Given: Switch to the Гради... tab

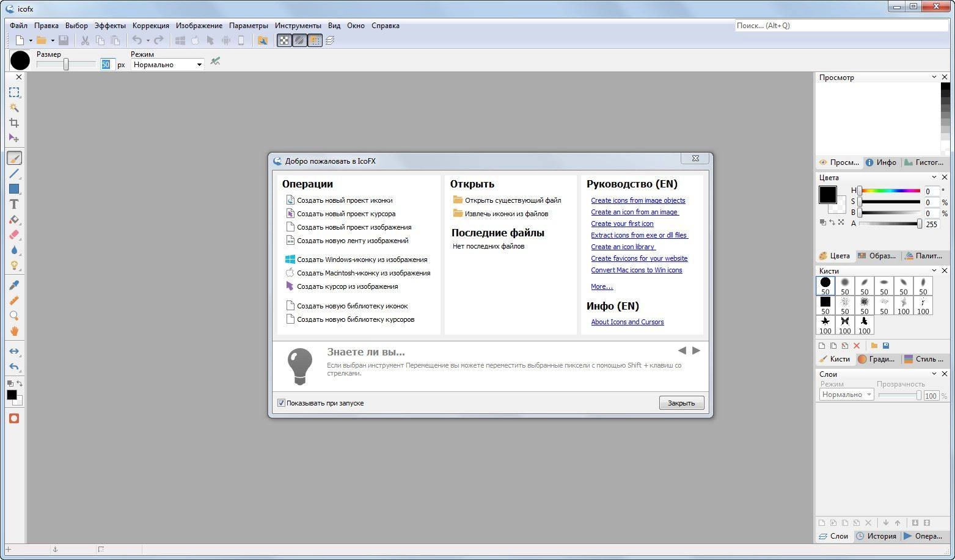Looking at the screenshot, I should pyautogui.click(x=877, y=359).
